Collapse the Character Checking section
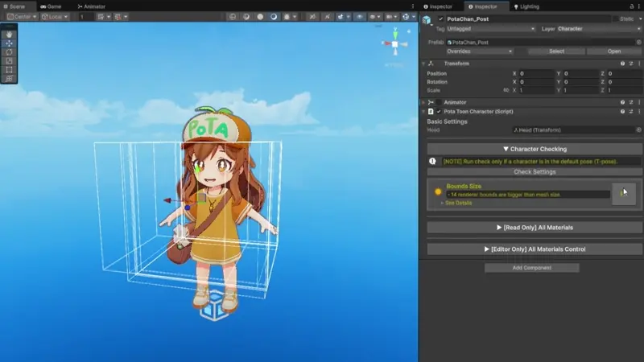This screenshot has height=362, width=644. [x=535, y=149]
